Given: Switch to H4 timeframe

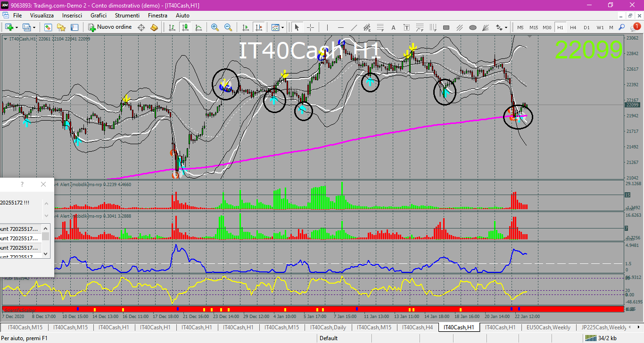Looking at the screenshot, I should pyautogui.click(x=573, y=27).
